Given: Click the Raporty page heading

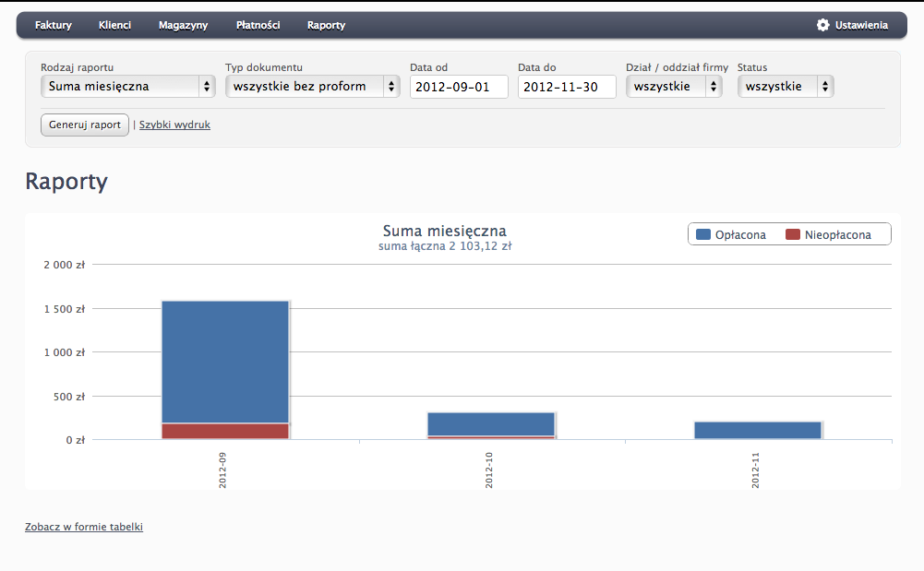Looking at the screenshot, I should (66, 182).
